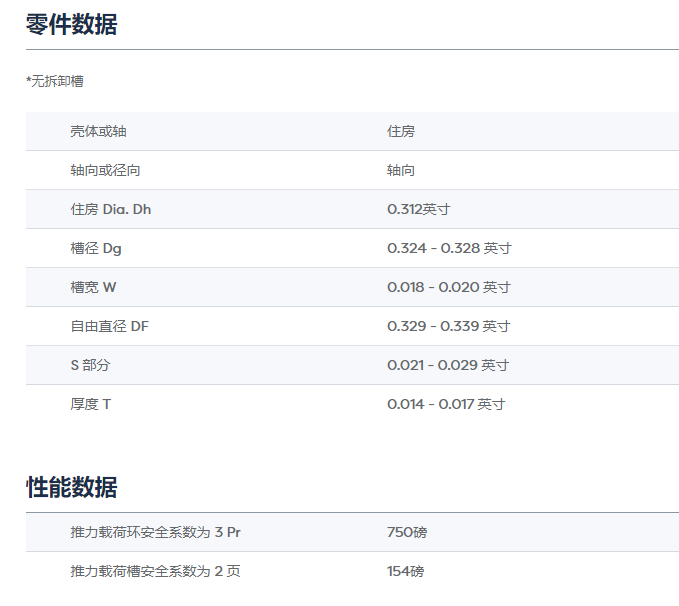Select the 壳体或轴 row label
The width and height of the screenshot is (679, 606).
coord(98,131)
